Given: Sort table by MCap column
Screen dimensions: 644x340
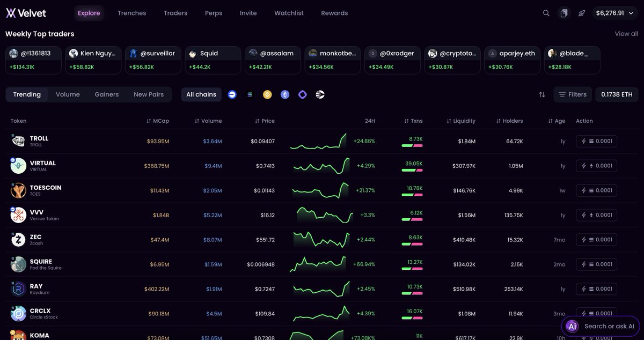Looking at the screenshot, I should [x=157, y=121].
